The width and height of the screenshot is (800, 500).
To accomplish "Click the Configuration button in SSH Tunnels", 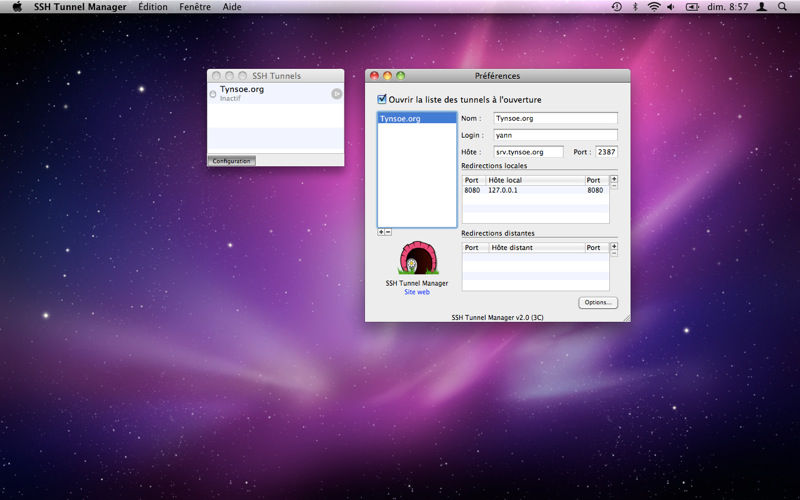I will (x=231, y=161).
